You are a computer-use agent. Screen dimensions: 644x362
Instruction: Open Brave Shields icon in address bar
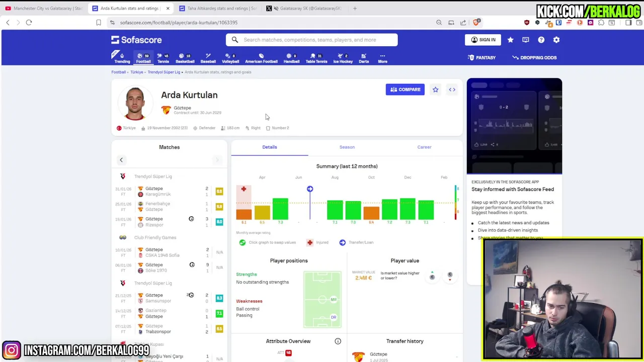(x=476, y=22)
